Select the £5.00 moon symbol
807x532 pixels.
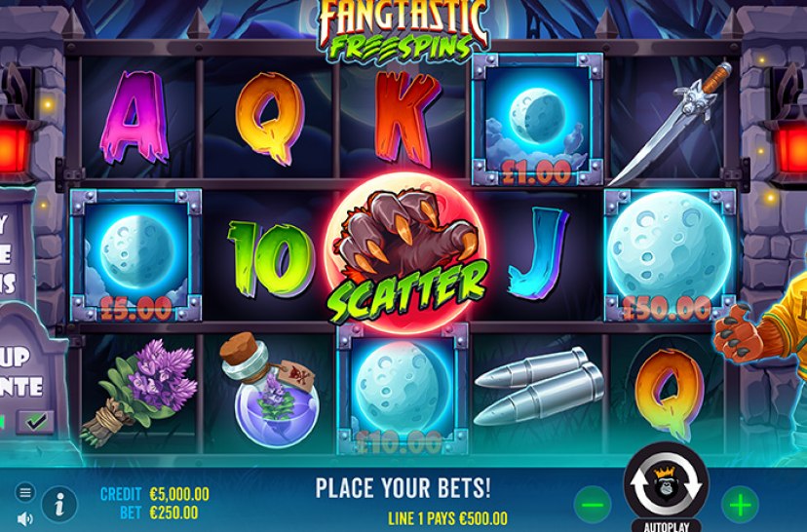tap(135, 255)
